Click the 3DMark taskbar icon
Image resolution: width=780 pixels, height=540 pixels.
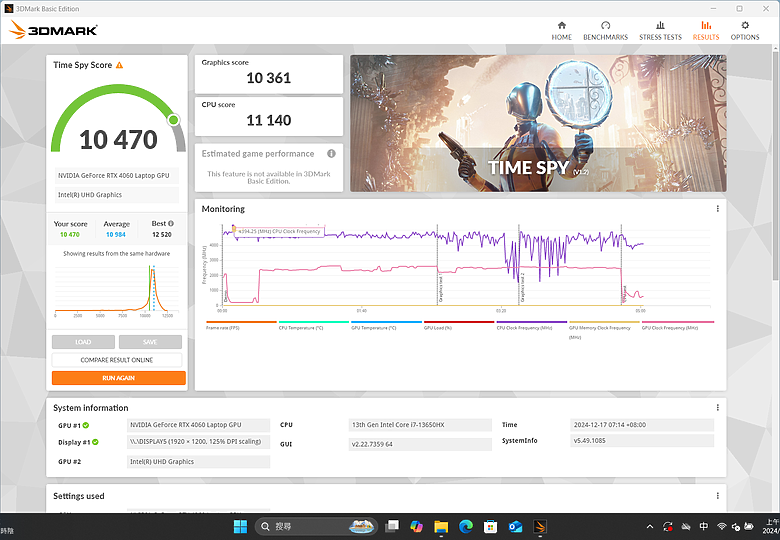pyautogui.click(x=540, y=526)
